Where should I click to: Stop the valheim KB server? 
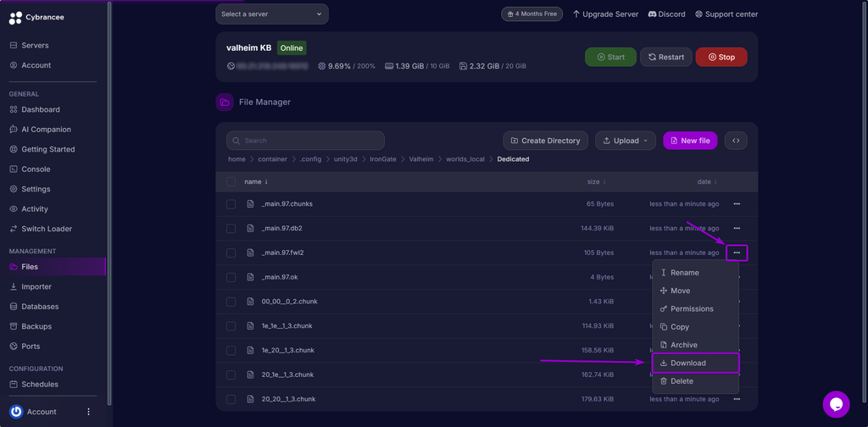721,57
